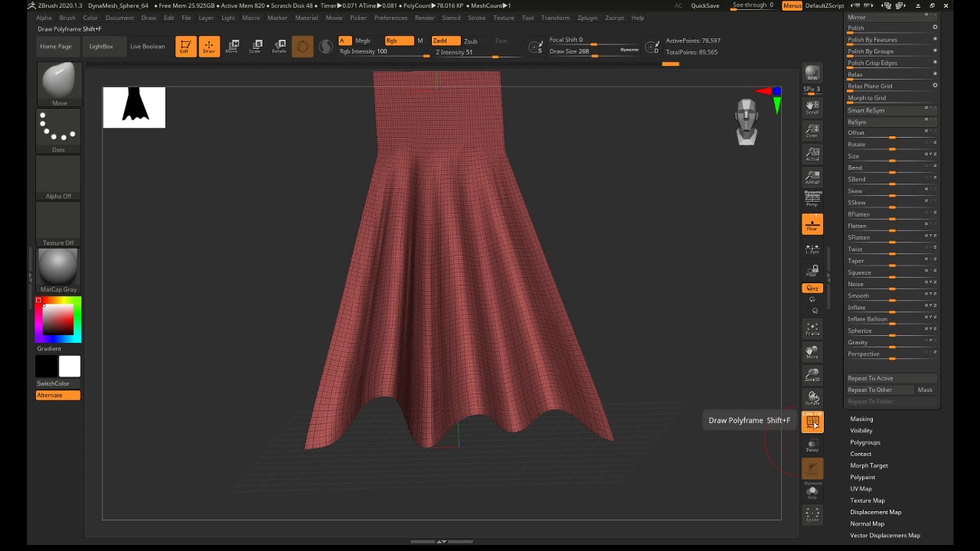Toggle XYZ rotation mode
This screenshot has height=551, width=980.
[x=812, y=288]
